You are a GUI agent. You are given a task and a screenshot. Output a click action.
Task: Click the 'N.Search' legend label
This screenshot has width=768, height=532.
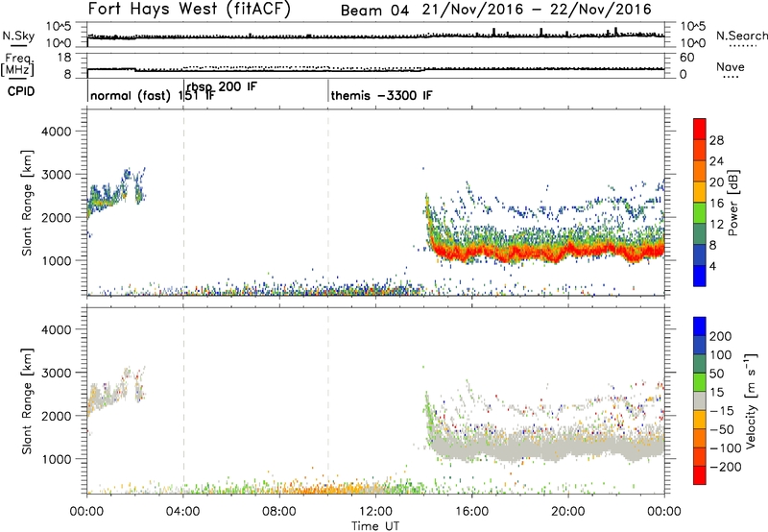click(741, 36)
